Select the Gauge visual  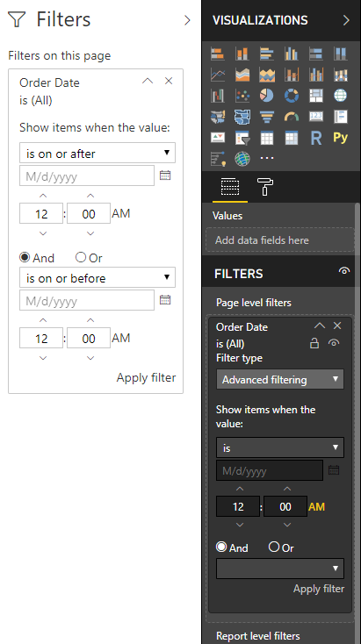[x=291, y=117]
